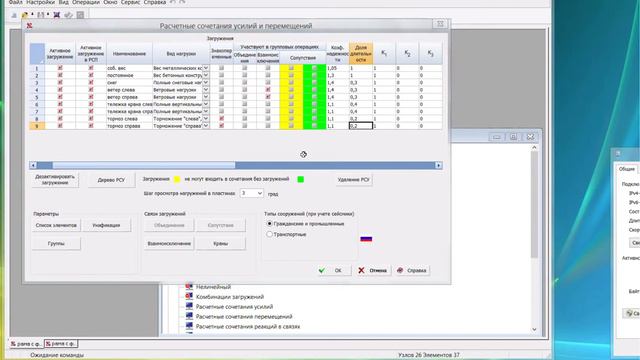Click the right arrow of horizontal scrollbar
This screenshot has width=640, height=360.
pos(439,165)
